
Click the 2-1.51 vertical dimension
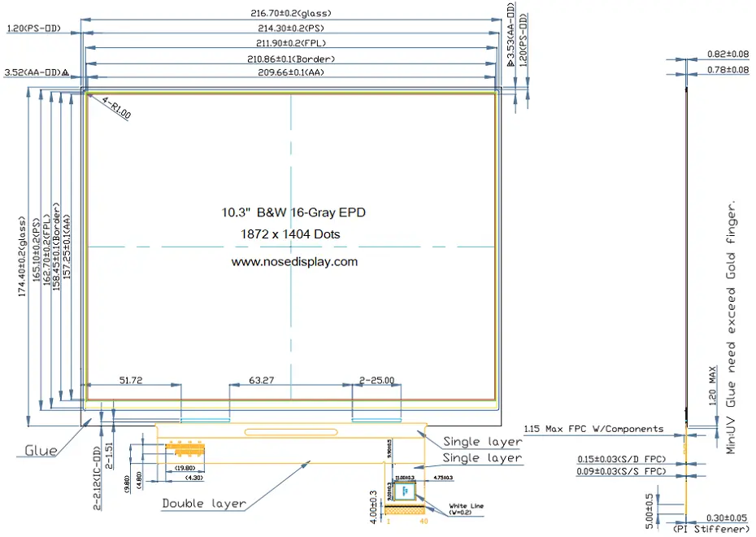coord(109,456)
